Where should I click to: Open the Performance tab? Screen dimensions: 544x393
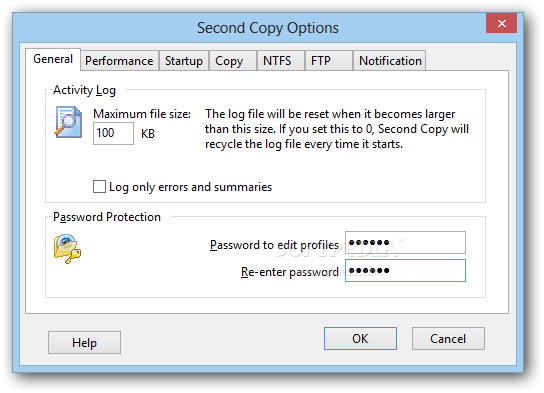click(119, 61)
